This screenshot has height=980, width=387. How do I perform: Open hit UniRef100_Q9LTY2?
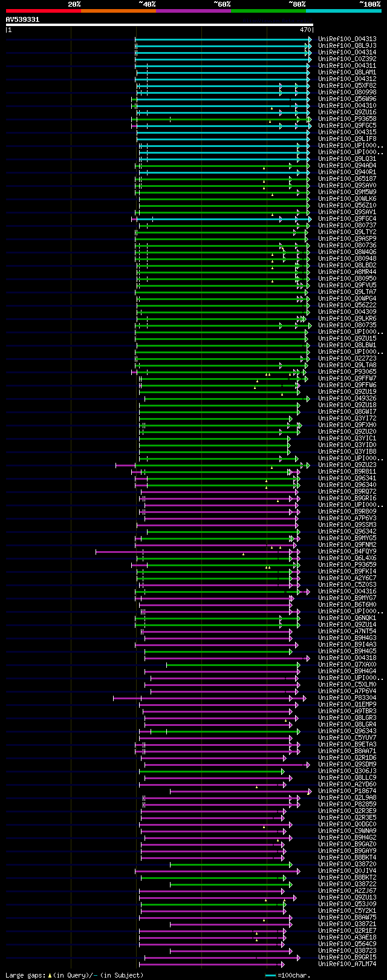pos(347,232)
